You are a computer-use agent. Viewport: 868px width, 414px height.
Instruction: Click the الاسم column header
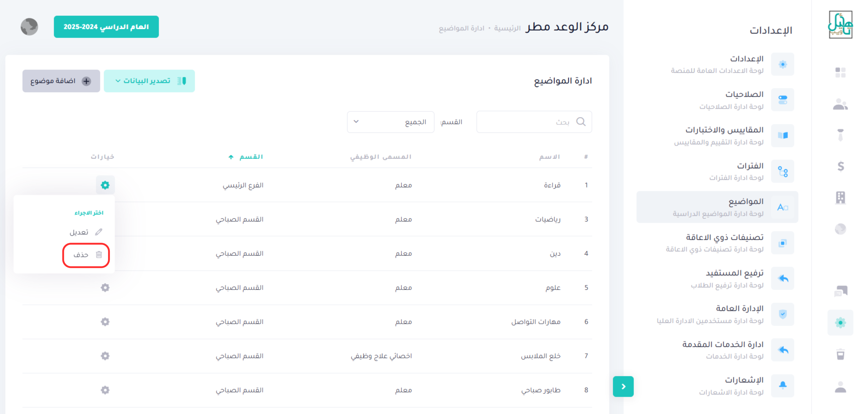coord(550,157)
